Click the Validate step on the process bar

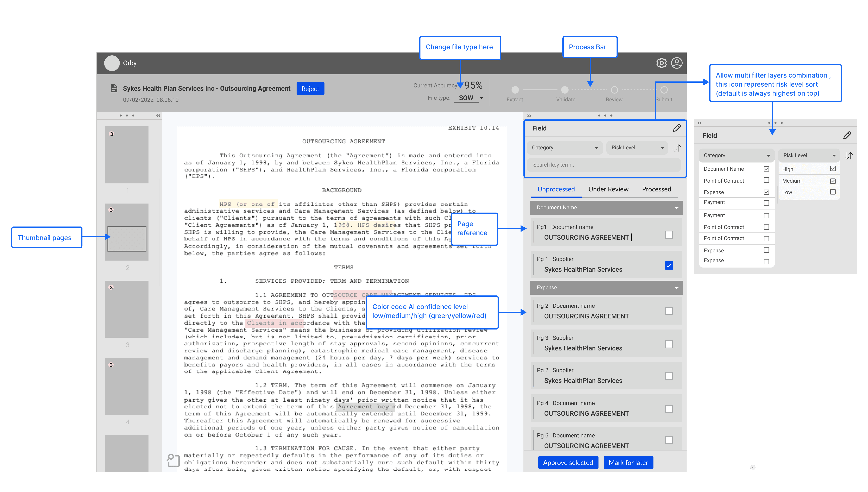point(565,90)
